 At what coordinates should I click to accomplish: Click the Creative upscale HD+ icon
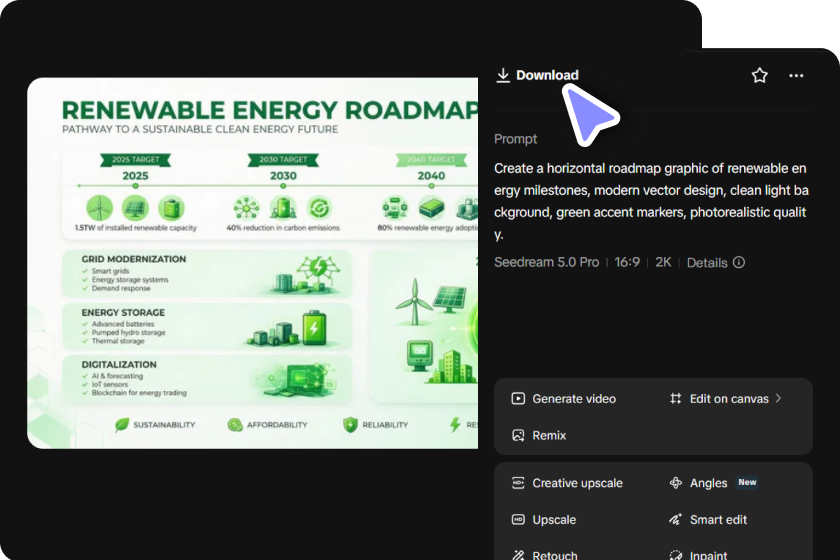[518, 482]
